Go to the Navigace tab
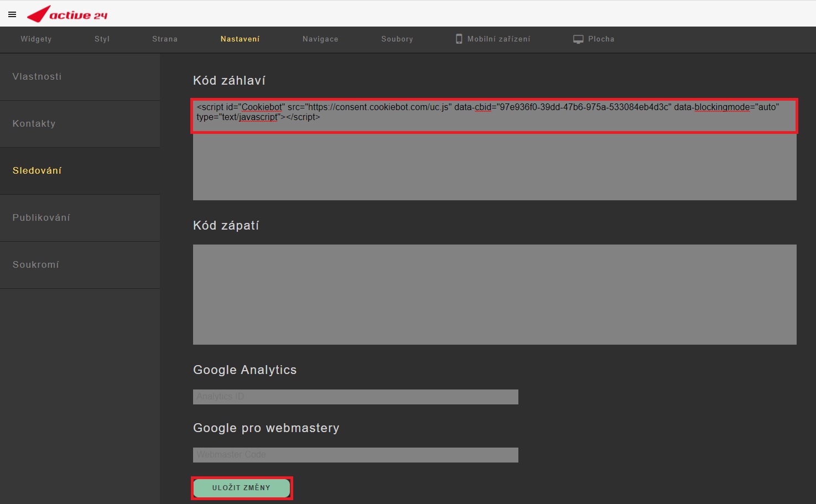816x504 pixels. [320, 39]
